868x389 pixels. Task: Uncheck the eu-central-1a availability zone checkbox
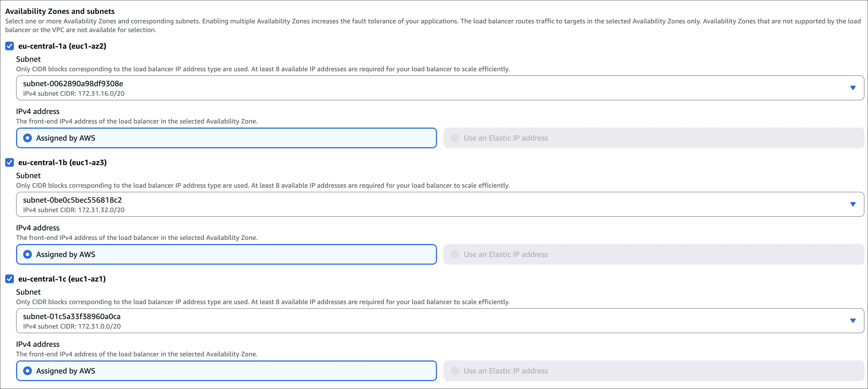point(10,46)
